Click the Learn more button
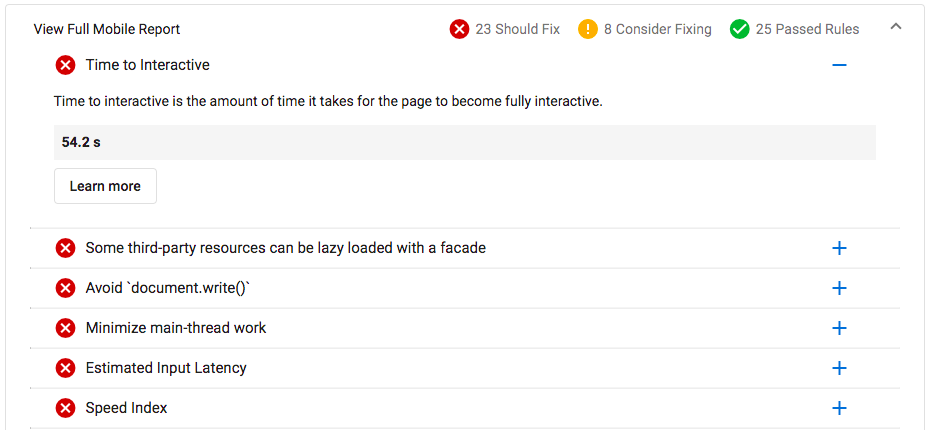The width and height of the screenshot is (930, 430). point(106,186)
